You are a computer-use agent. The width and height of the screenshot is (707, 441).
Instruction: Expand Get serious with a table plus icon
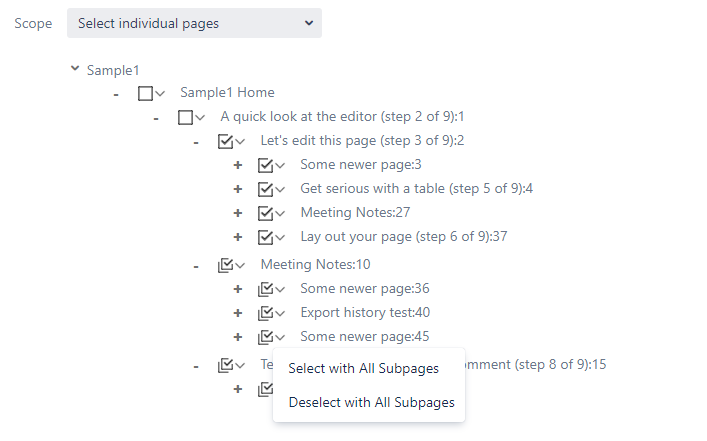coord(238,189)
